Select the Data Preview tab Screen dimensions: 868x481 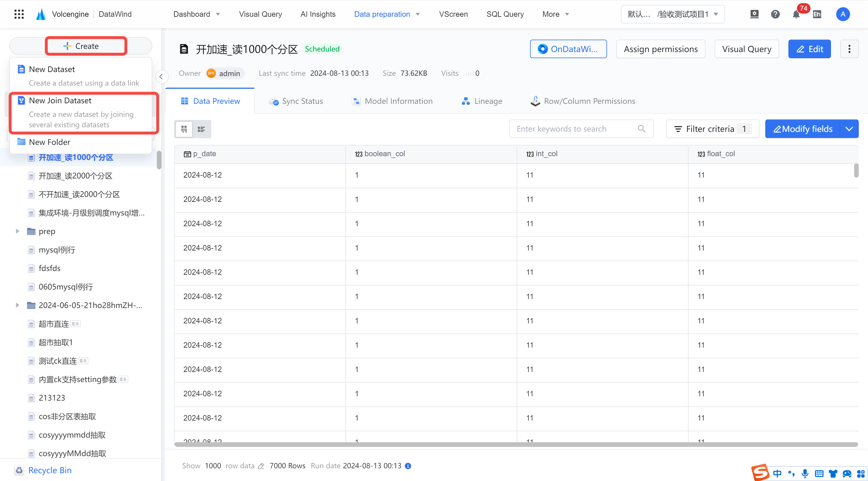[210, 101]
